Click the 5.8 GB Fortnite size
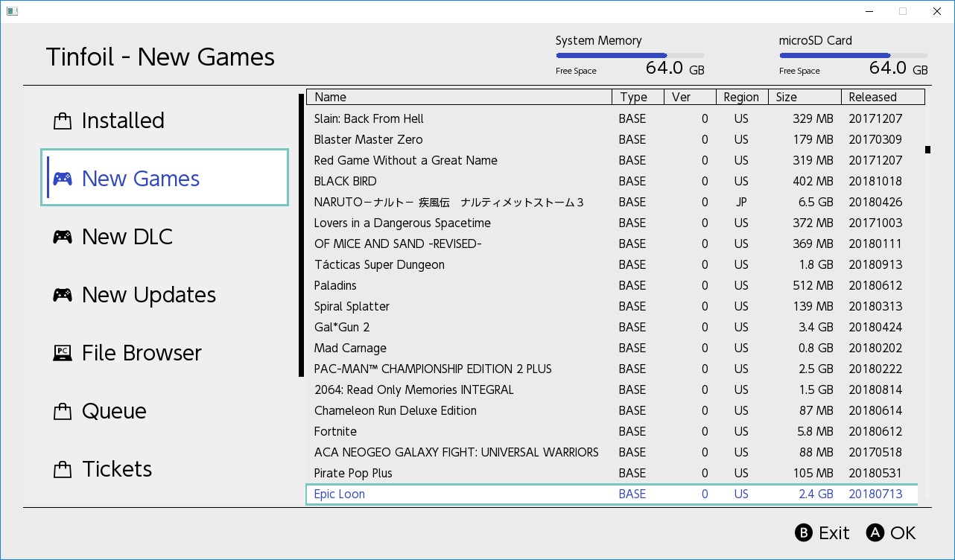This screenshot has width=955, height=560. 816,431
